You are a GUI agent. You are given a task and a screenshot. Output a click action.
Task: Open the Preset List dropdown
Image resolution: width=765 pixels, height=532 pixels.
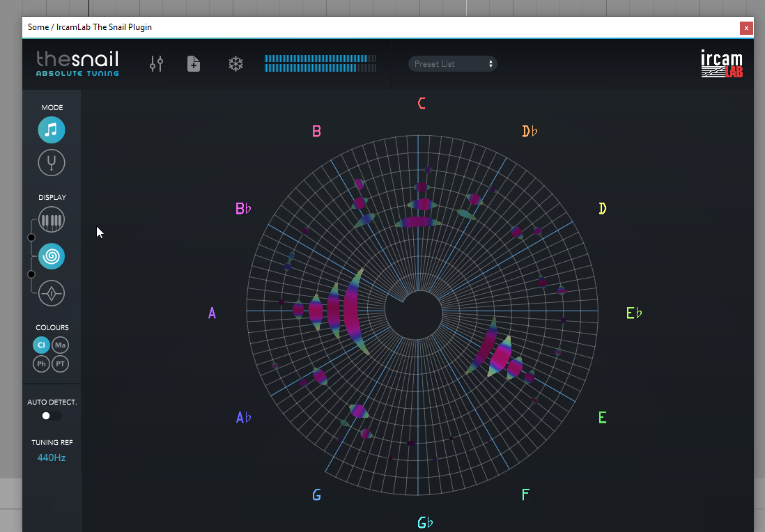[x=446, y=64]
